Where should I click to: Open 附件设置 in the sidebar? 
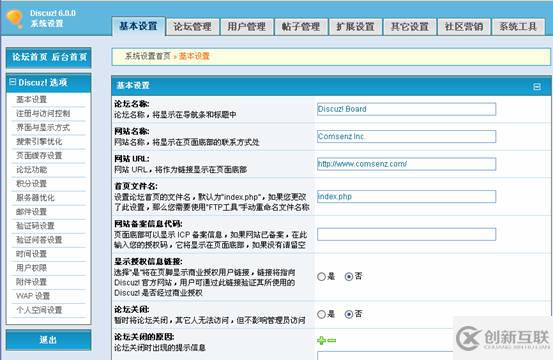point(31,282)
